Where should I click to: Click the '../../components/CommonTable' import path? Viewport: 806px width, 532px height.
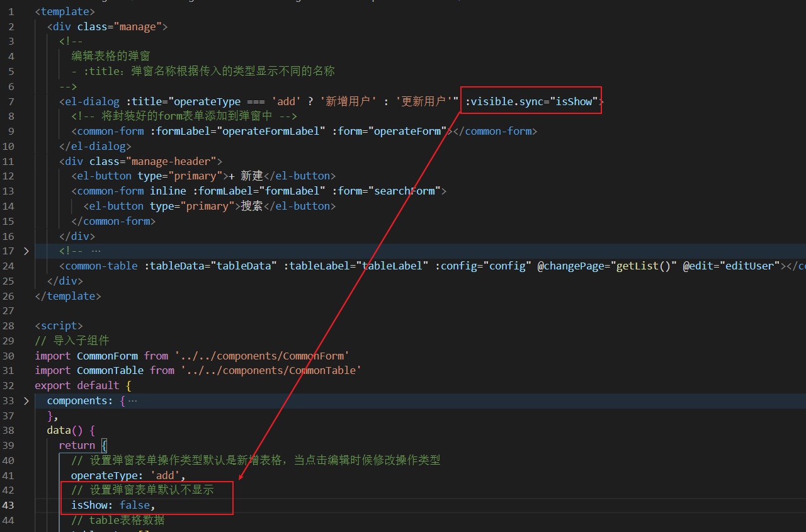(x=271, y=371)
